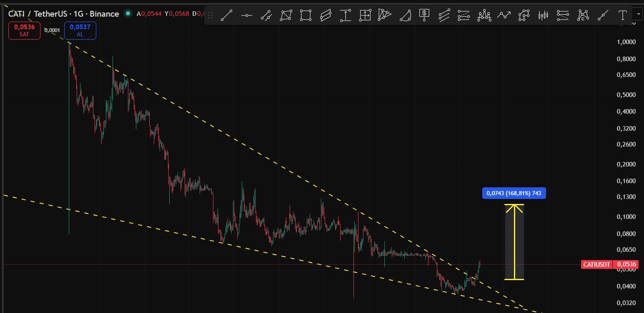644x313 pixels.
Task: Click the A 0,0544 opening value
Action: click(149, 14)
